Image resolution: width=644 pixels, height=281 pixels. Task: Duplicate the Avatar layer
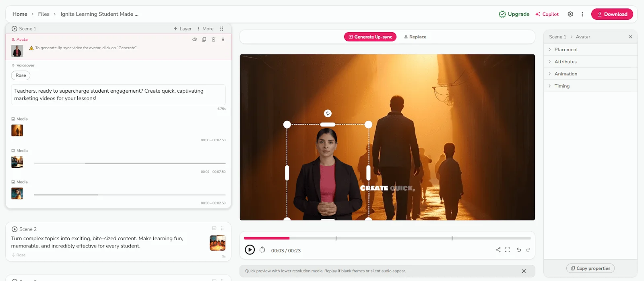204,40
